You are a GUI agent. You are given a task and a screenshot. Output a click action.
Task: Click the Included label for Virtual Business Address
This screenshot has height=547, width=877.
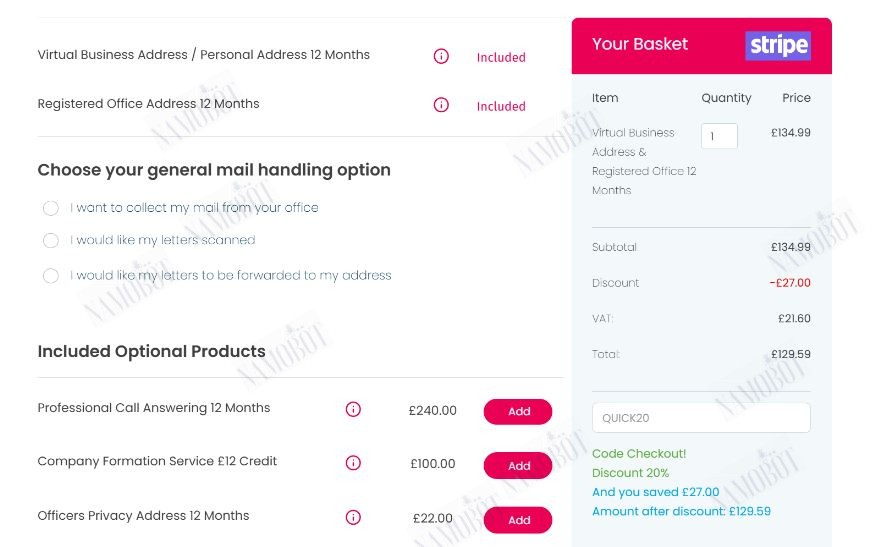click(501, 57)
